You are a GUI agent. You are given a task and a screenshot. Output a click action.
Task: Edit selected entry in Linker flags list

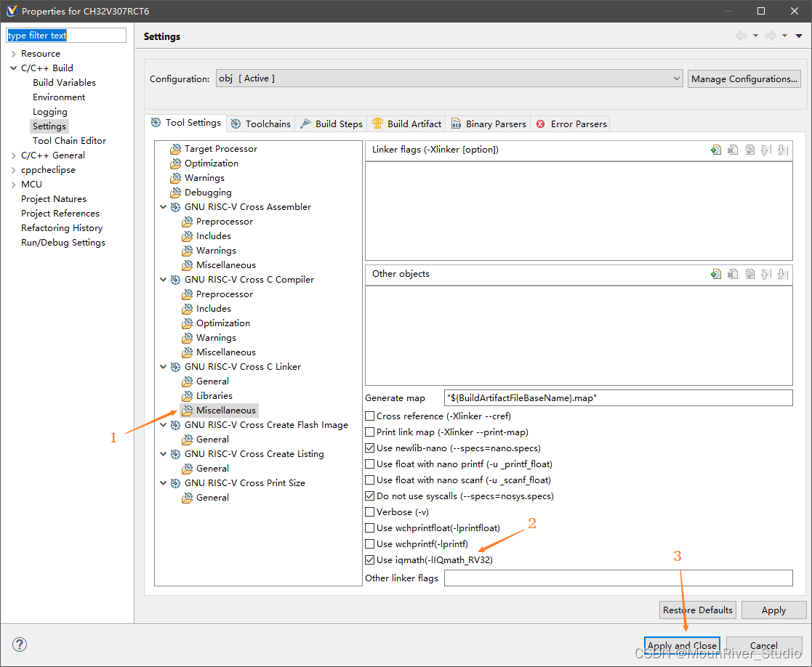[x=749, y=150]
